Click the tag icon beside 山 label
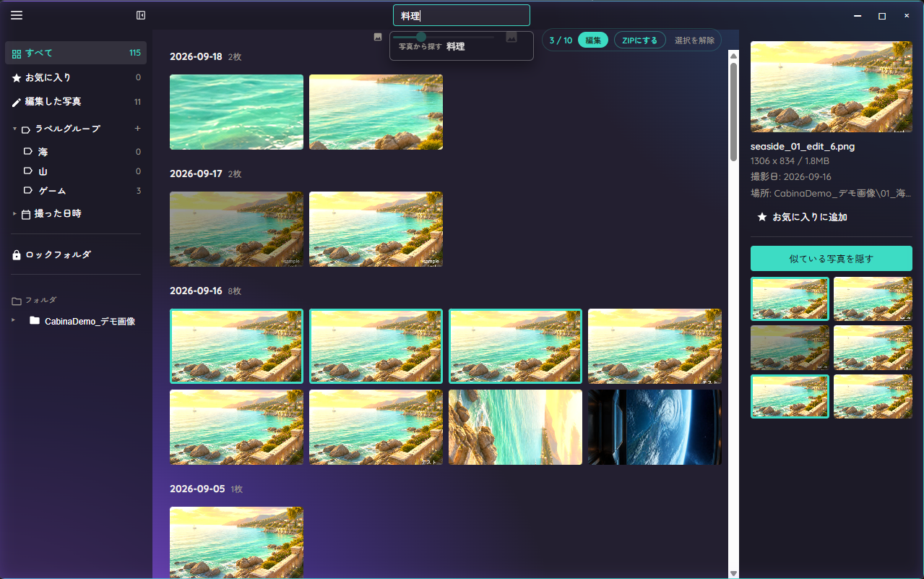The image size is (924, 579). tap(28, 171)
